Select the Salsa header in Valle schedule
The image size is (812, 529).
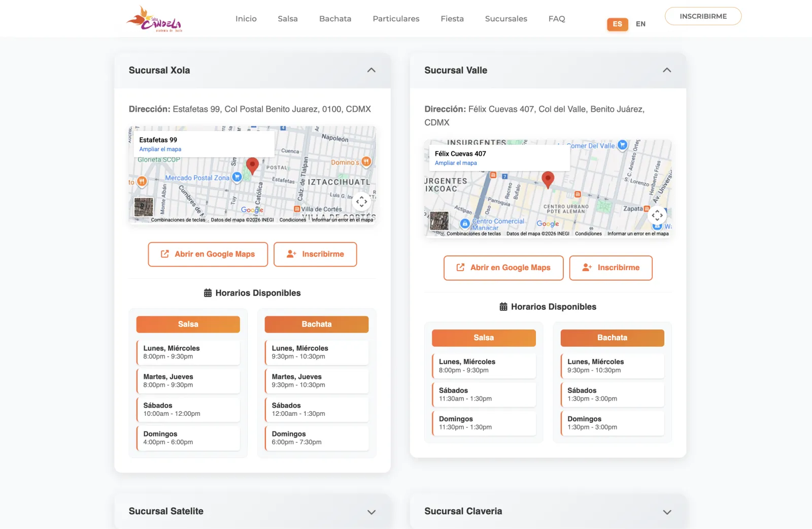(x=484, y=338)
